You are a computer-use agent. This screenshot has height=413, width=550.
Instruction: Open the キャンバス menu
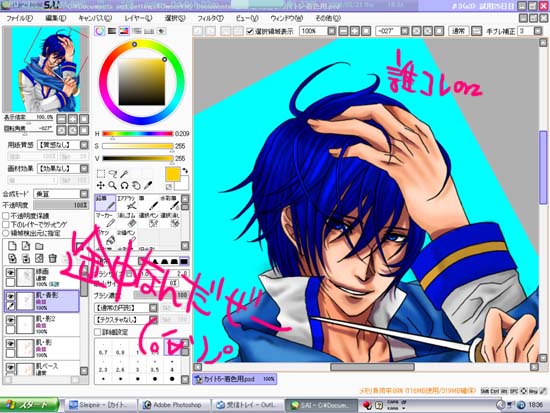(x=95, y=18)
